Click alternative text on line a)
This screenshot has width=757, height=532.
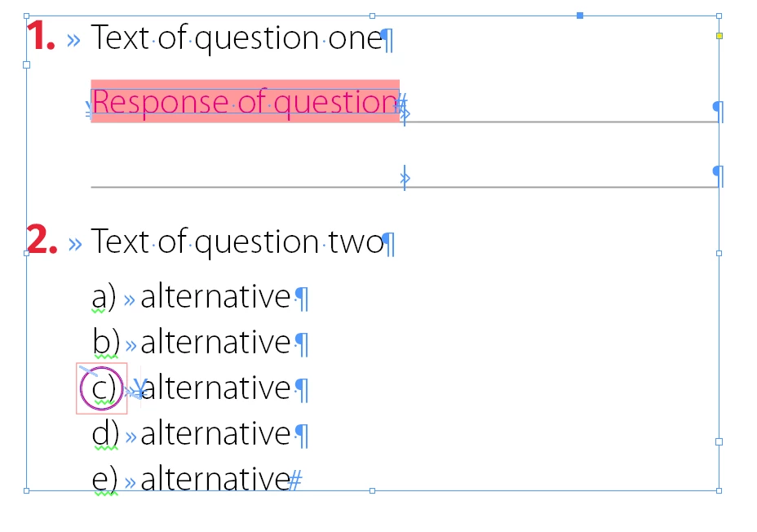pos(215,296)
